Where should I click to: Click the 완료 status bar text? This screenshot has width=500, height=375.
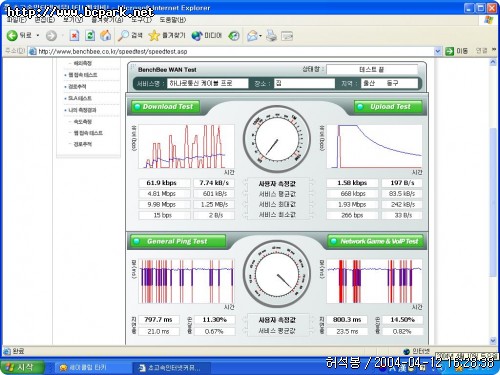pyautogui.click(x=18, y=351)
